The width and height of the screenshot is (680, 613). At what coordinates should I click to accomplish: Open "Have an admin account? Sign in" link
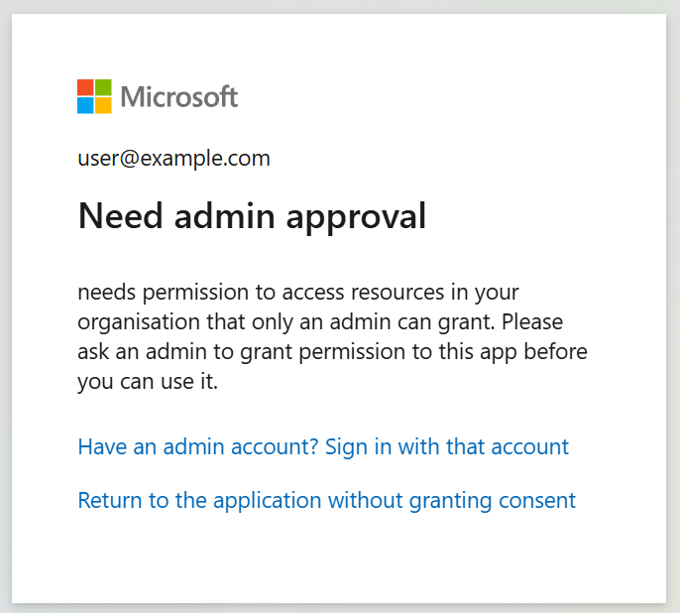pyautogui.click(x=323, y=447)
